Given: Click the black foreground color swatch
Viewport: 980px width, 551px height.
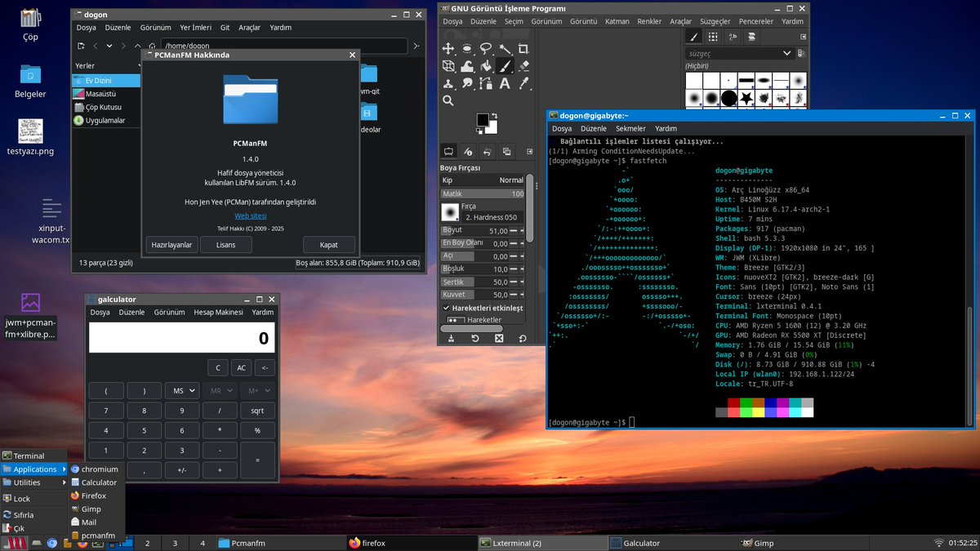Looking at the screenshot, I should pos(483,120).
